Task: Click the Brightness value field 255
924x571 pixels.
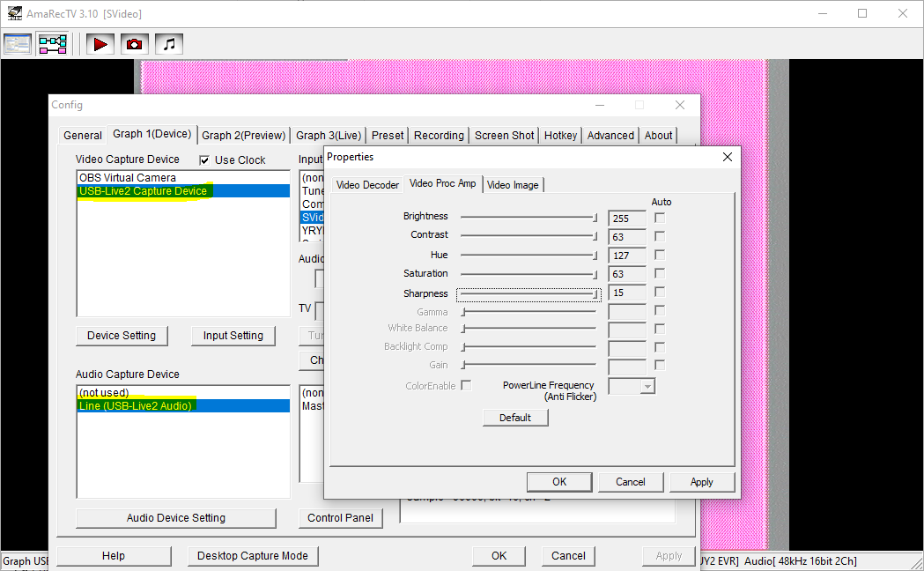Action: click(627, 219)
